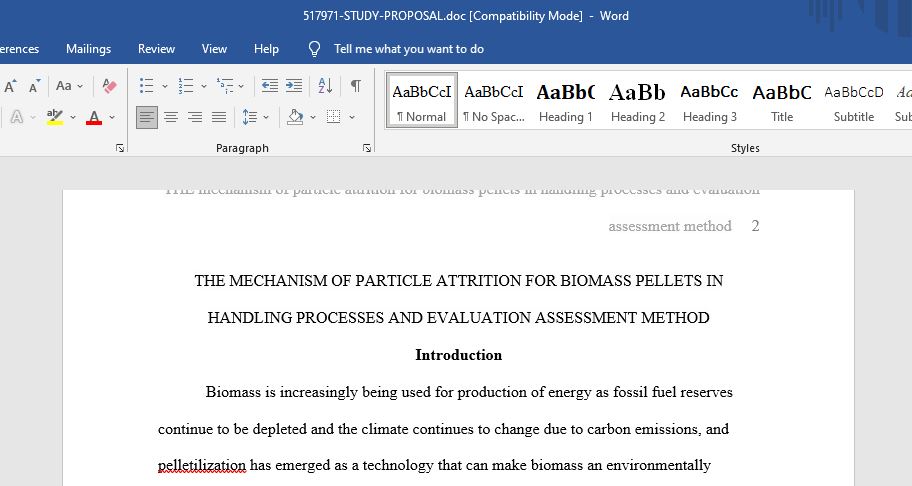
Task: Apply Title style
Action: 782,101
